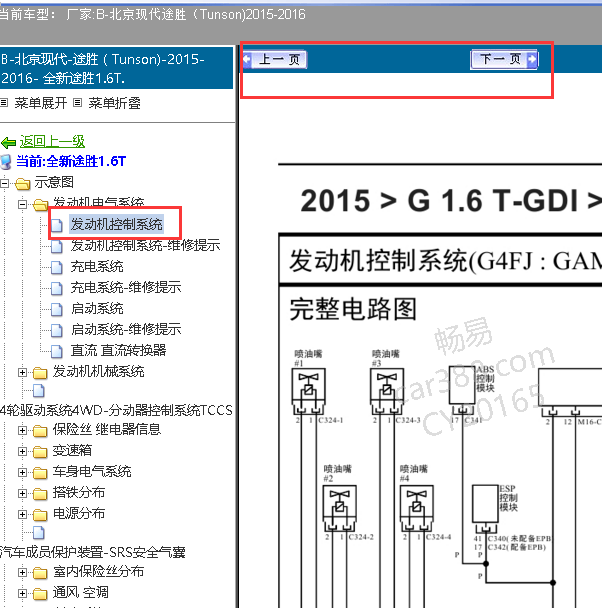
Task: Expand all menus via 菜单展开
Action: point(41,103)
